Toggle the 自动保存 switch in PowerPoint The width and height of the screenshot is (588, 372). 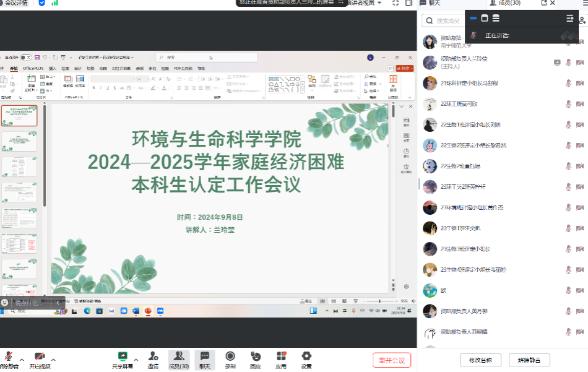click(26, 57)
